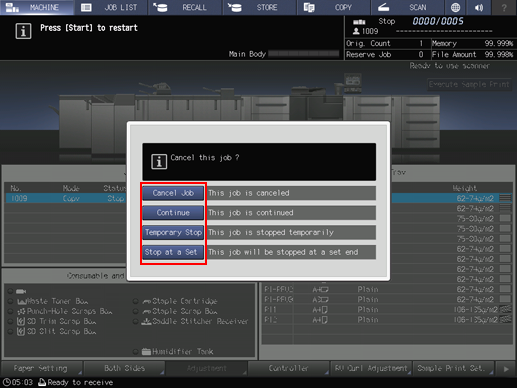Choose Stop at a Set
Screen dimensions: 517x388
(x=173, y=252)
